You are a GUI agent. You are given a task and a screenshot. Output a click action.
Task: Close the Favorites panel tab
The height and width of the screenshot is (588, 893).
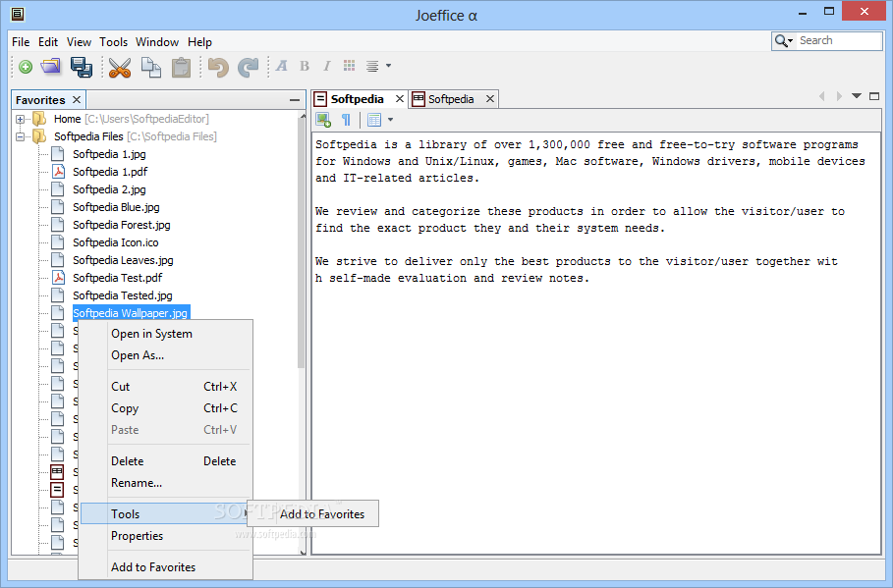pos(77,99)
